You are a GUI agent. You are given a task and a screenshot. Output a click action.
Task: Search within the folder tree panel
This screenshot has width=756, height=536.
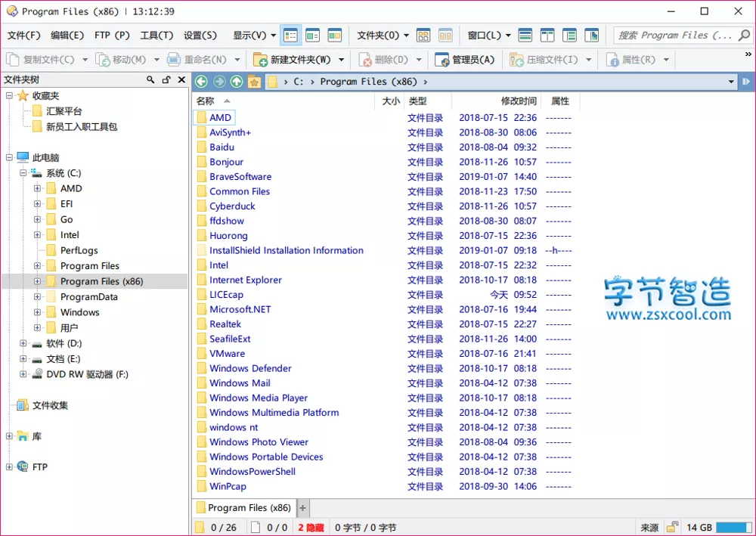coord(150,79)
